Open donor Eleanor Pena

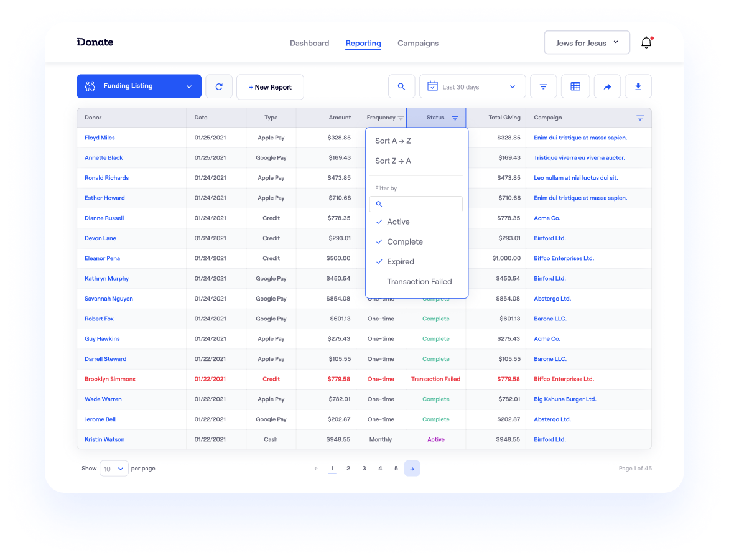click(102, 258)
